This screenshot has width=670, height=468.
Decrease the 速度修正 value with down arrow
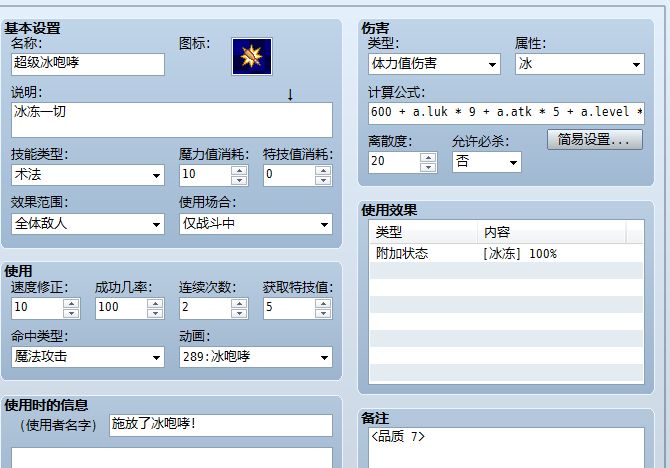(x=71, y=313)
